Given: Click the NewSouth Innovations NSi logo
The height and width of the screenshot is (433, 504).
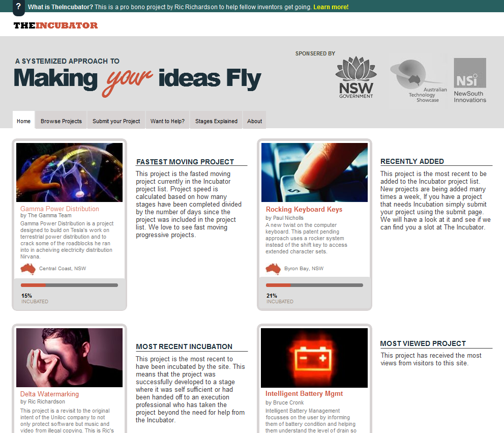Looking at the screenshot, I should coord(469,79).
